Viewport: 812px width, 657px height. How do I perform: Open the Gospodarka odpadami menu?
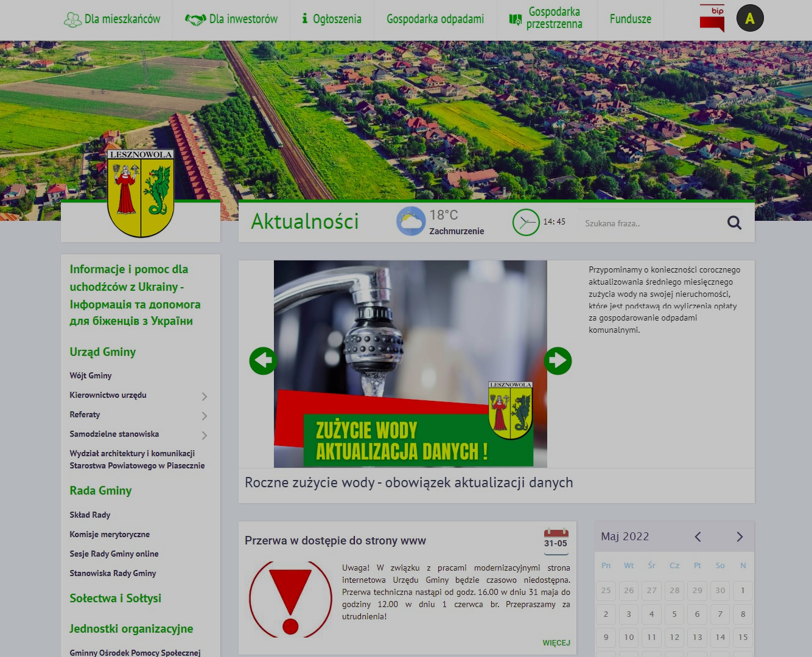(435, 19)
